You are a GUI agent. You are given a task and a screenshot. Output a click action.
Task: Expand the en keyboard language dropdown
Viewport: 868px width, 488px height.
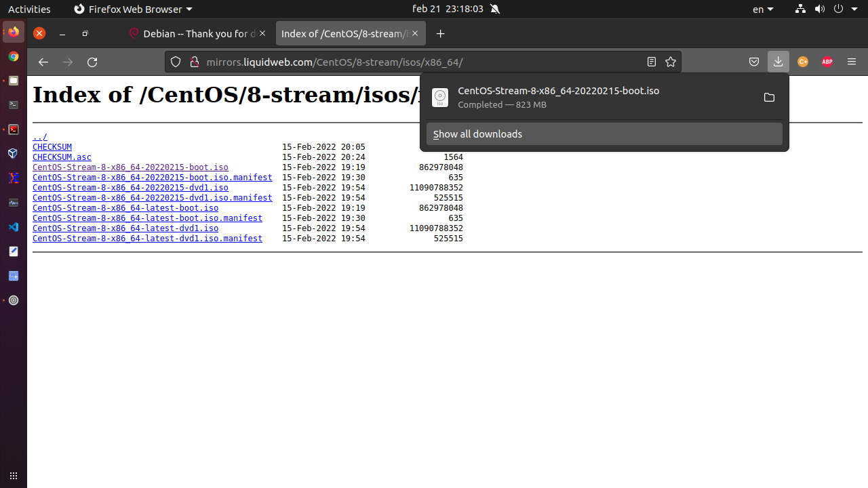click(x=762, y=9)
